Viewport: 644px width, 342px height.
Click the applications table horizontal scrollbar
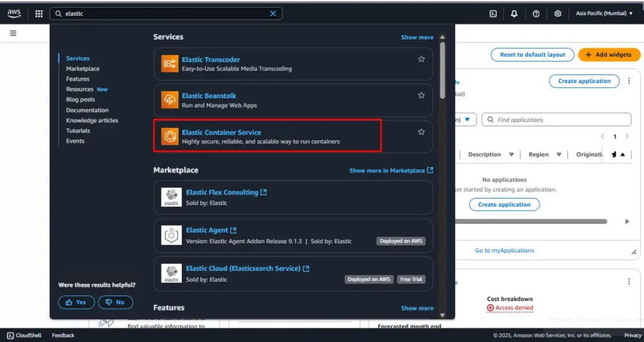531,222
